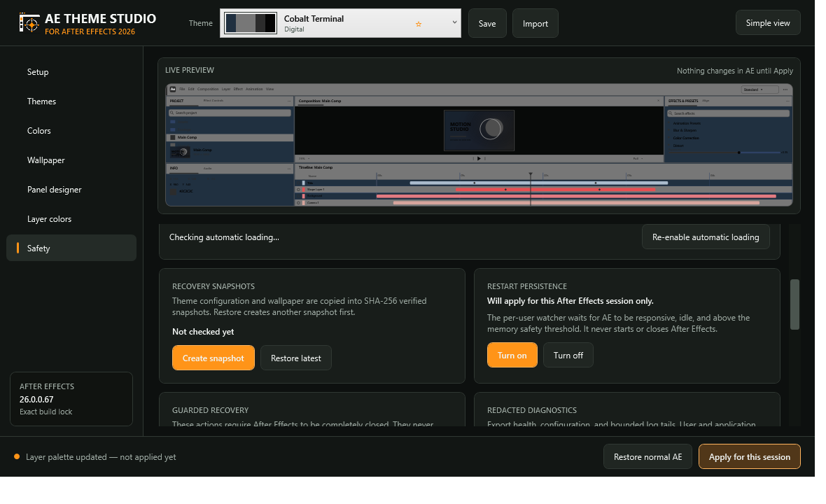Create a recovery snapshot
826x504 pixels.
(213, 358)
